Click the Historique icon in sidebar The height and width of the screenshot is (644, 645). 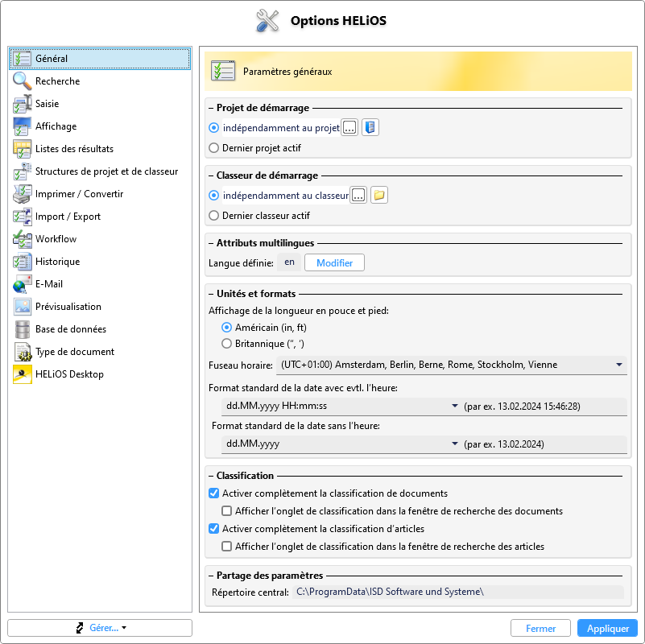click(x=22, y=262)
